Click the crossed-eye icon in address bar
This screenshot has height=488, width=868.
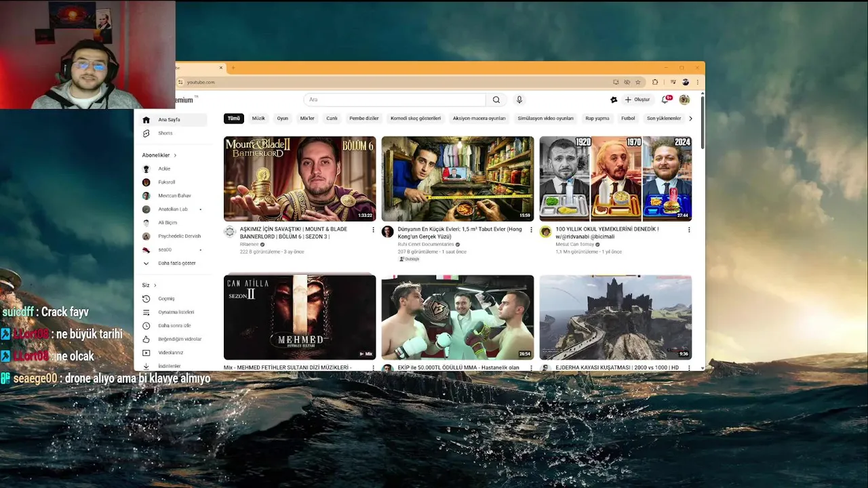627,82
